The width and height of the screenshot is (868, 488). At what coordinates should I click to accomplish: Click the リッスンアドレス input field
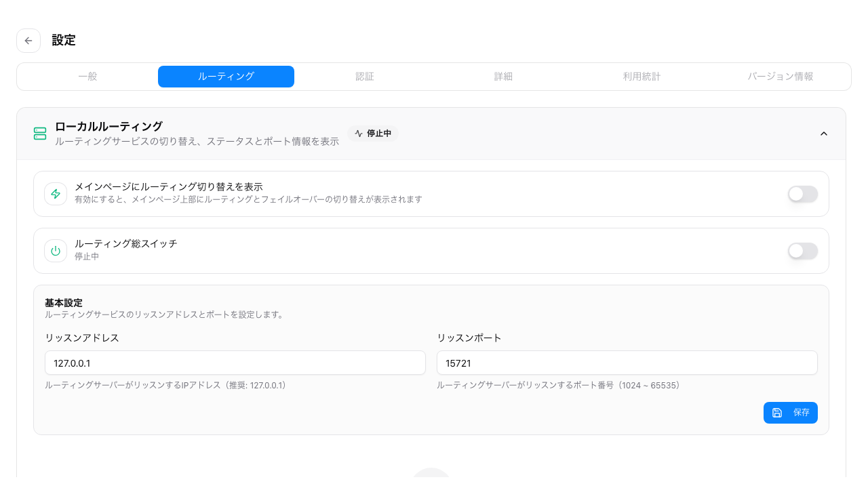[235, 363]
